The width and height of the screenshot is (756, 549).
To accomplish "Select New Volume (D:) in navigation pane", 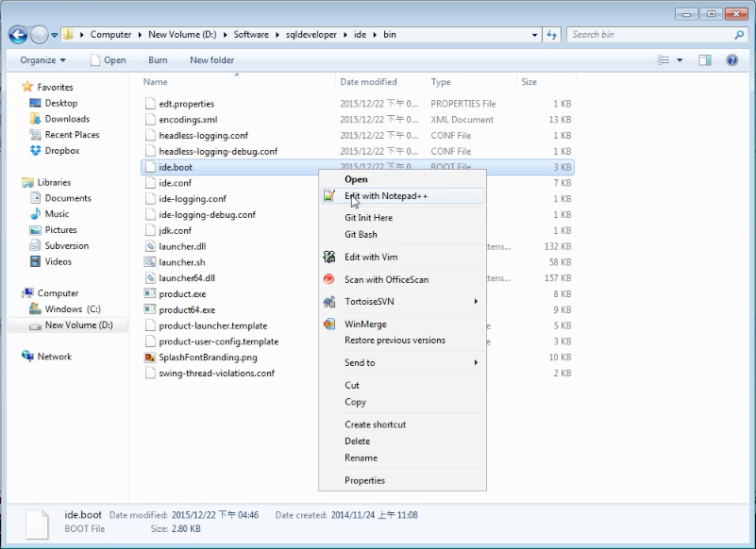I will click(x=68, y=325).
